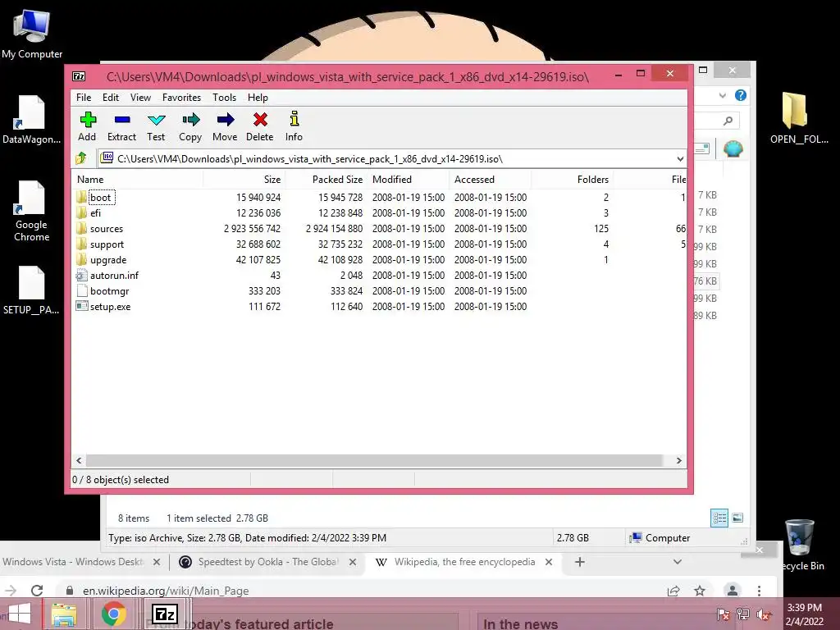Screen dimensions: 840x630
Task: Click the upgrade folder icon
Action: [x=81, y=259]
